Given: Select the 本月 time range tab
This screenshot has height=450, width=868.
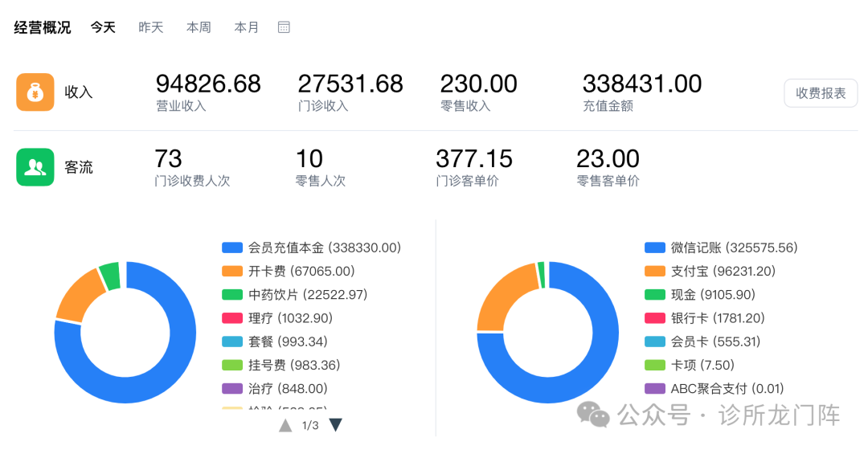Looking at the screenshot, I should tap(247, 27).
